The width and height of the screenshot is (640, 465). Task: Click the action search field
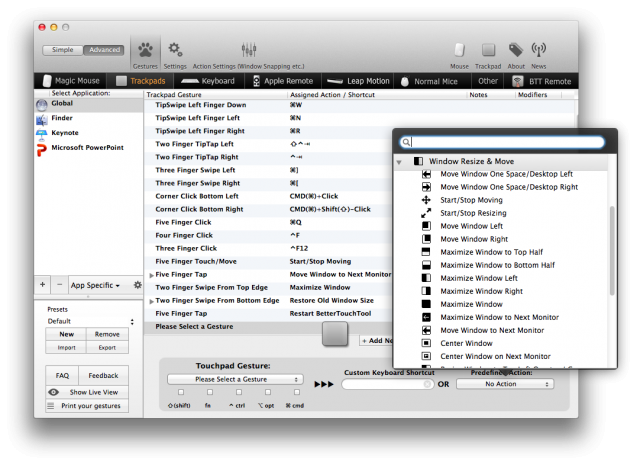click(x=510, y=143)
